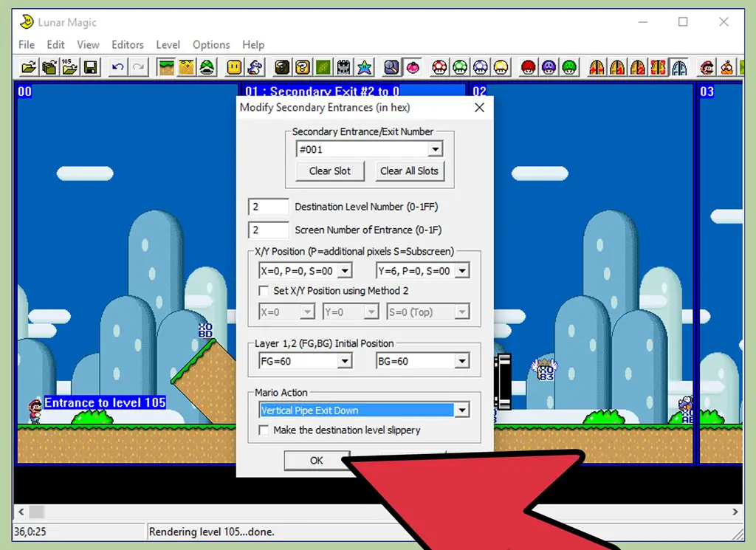Viewport: 756px width, 550px height.
Task: Click the screen 00 label
Action: (24, 91)
